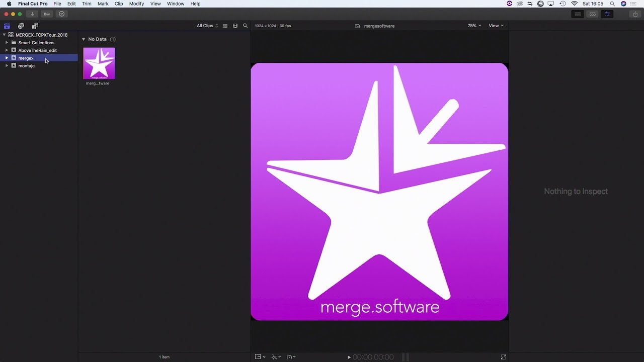Viewport: 644px width, 362px height.
Task: Open the Final Cut Pro app menu
Action: [33, 4]
